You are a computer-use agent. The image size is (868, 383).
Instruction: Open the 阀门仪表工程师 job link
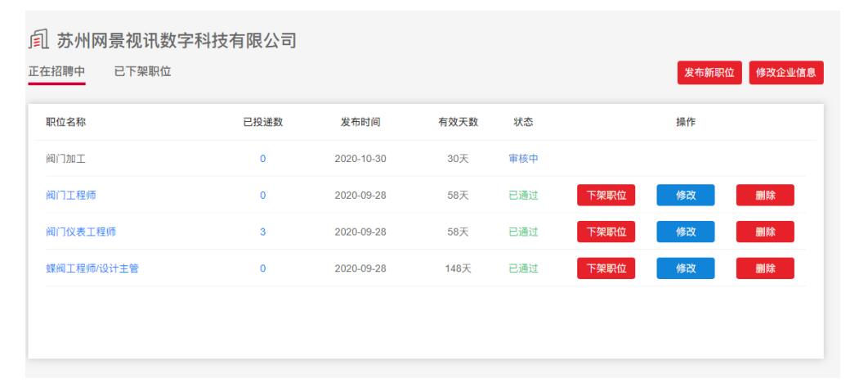click(81, 232)
